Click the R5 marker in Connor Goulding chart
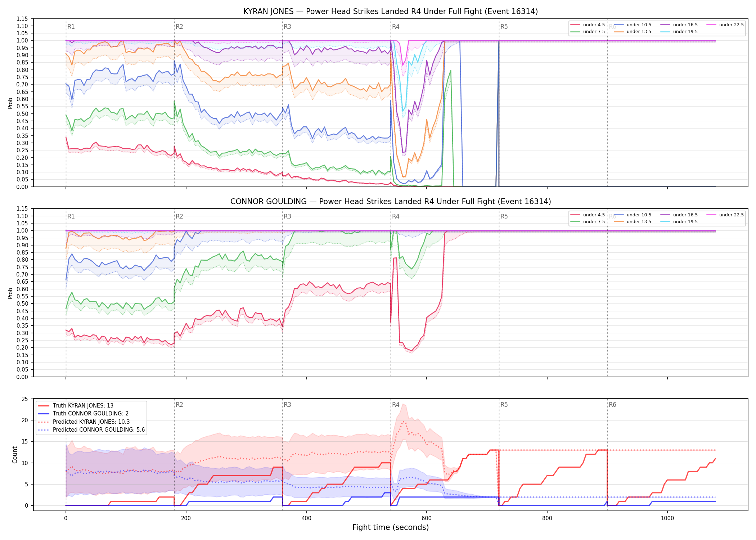This screenshot has height=540, width=756. pos(504,216)
